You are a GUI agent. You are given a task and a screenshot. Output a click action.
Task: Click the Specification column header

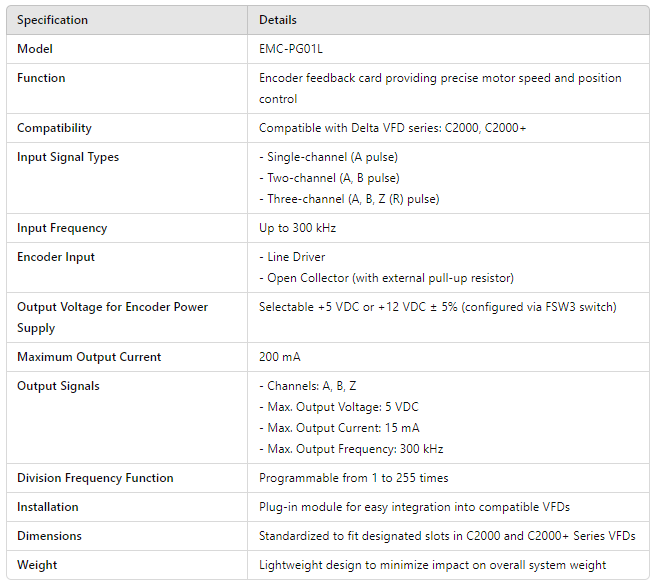(x=52, y=20)
